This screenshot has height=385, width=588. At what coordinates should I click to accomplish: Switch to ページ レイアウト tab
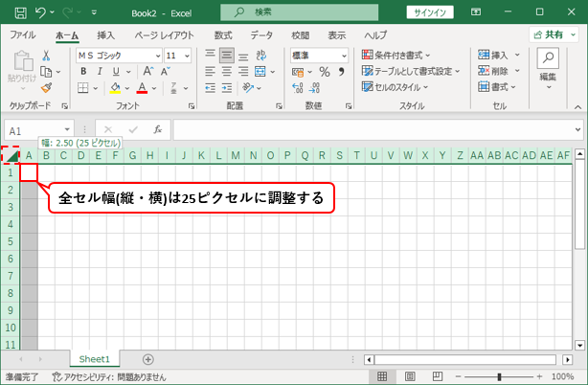point(165,35)
